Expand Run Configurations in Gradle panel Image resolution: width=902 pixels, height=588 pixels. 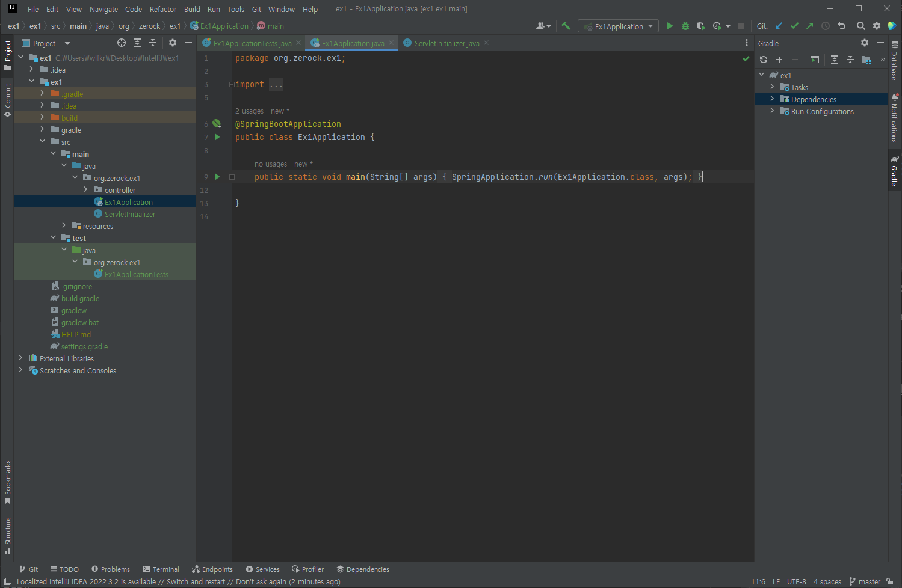(772, 111)
